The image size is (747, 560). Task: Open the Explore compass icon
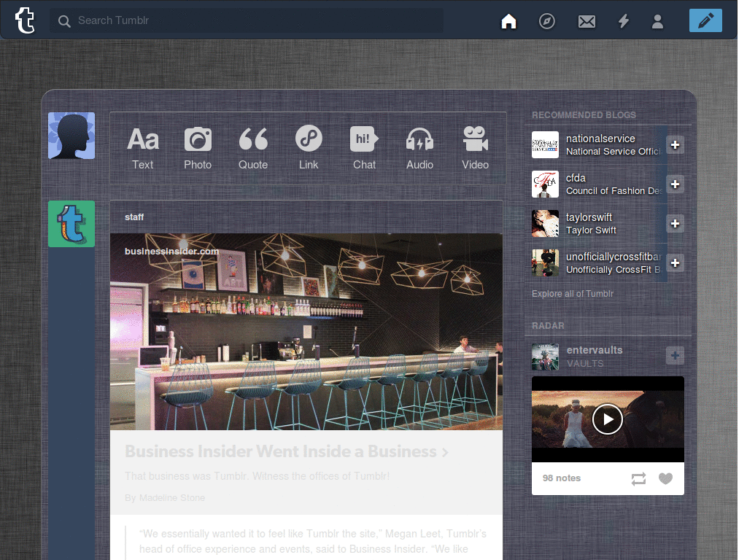pyautogui.click(x=547, y=21)
